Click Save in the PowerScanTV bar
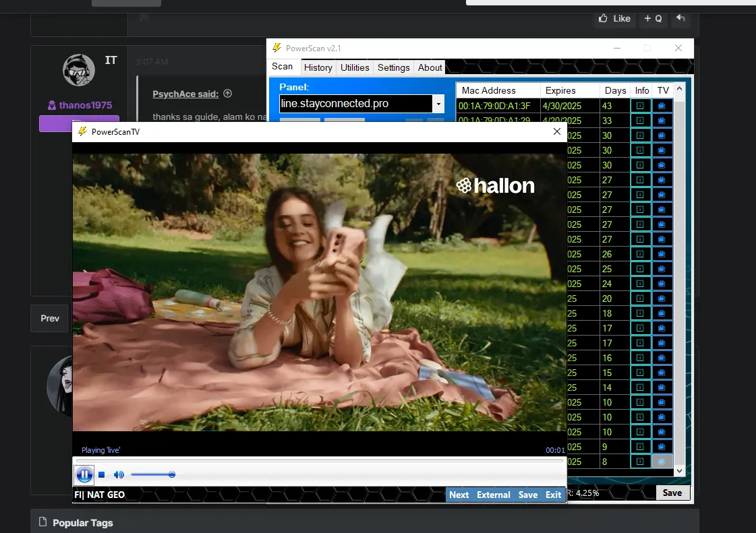Viewport: 756px width, 533px height. [x=528, y=495]
